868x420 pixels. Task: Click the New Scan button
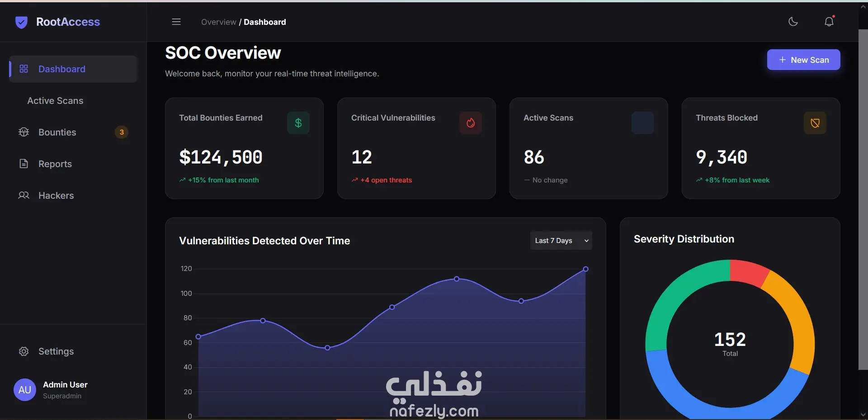[804, 60]
